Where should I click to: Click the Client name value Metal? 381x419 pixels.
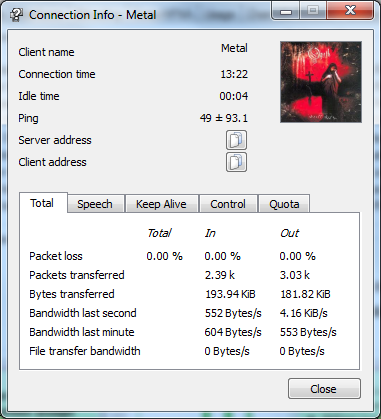(x=234, y=48)
